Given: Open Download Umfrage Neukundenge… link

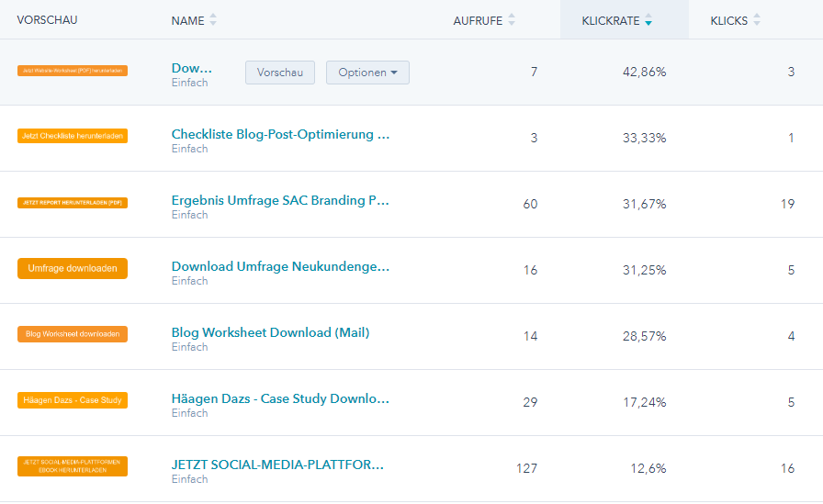Looking at the screenshot, I should [280, 267].
